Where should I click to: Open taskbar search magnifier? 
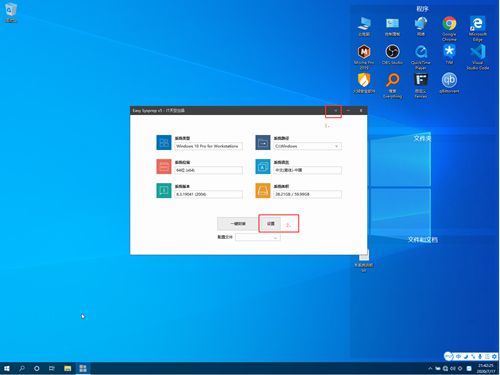22,368
